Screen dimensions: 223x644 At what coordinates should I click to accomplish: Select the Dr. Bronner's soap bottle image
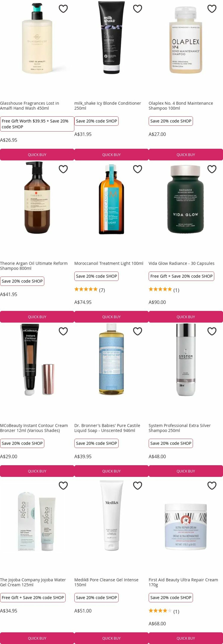(112, 359)
